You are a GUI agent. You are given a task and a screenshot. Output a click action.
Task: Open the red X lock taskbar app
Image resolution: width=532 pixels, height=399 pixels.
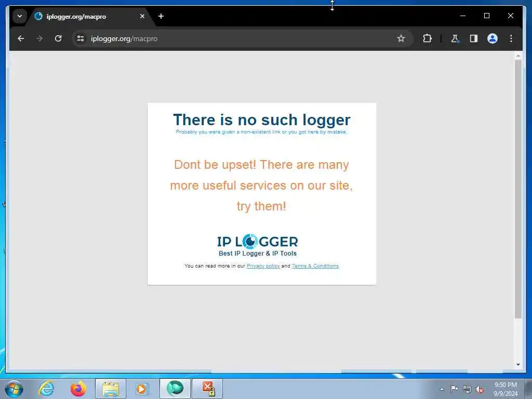207,389
